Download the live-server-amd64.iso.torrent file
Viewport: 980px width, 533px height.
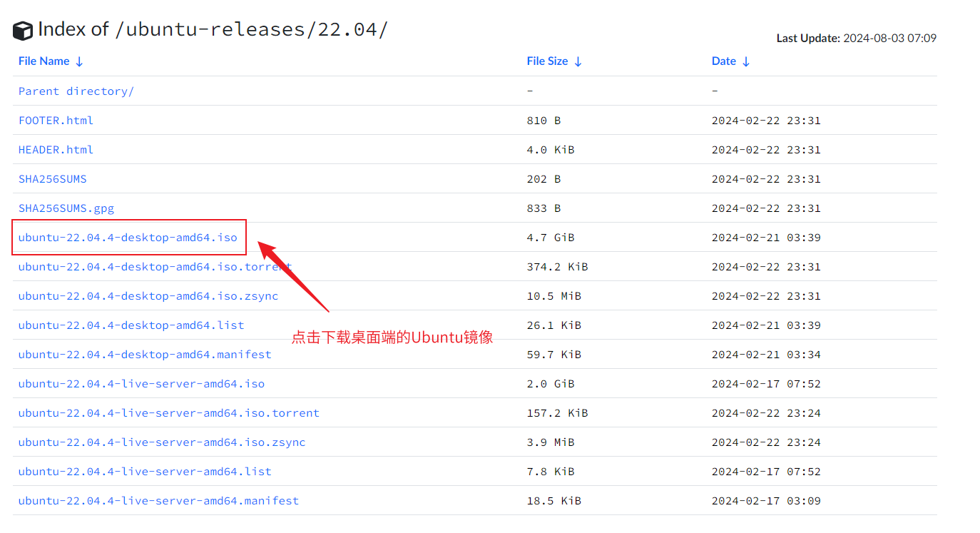point(168,413)
